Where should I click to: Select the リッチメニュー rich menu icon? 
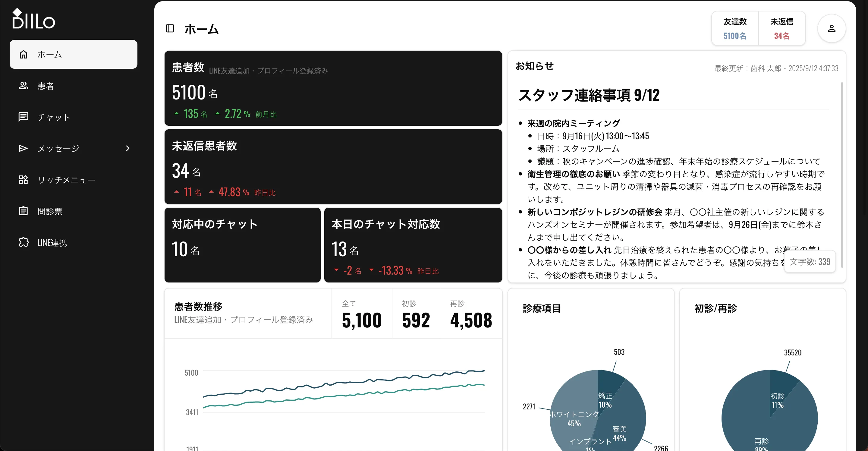(24, 180)
